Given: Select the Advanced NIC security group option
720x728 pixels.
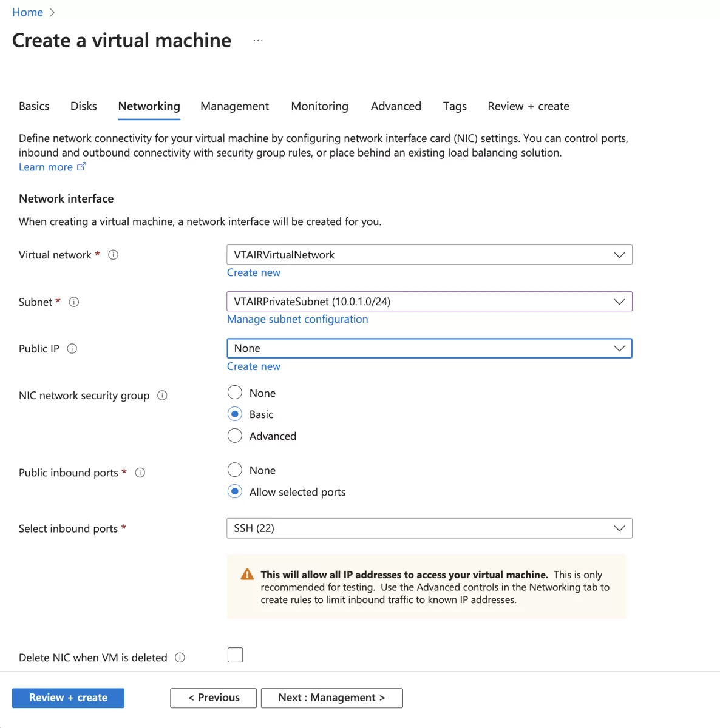Looking at the screenshot, I should 234,436.
